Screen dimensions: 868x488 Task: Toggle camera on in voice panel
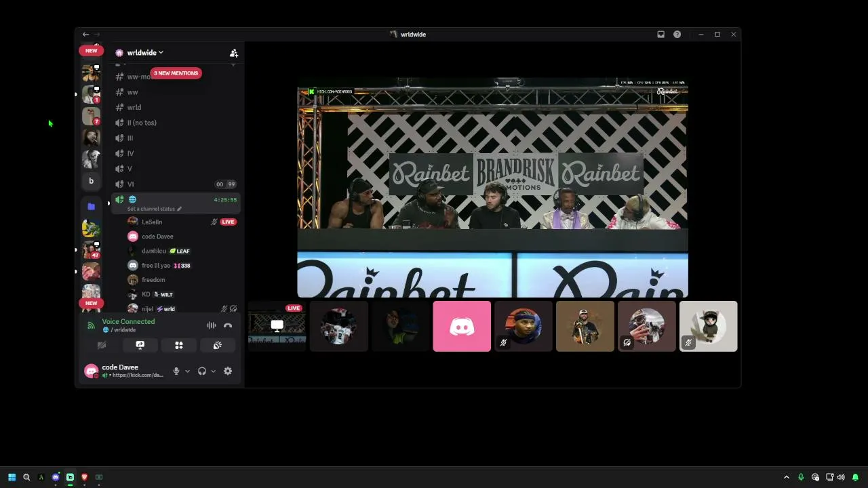pyautogui.click(x=102, y=346)
